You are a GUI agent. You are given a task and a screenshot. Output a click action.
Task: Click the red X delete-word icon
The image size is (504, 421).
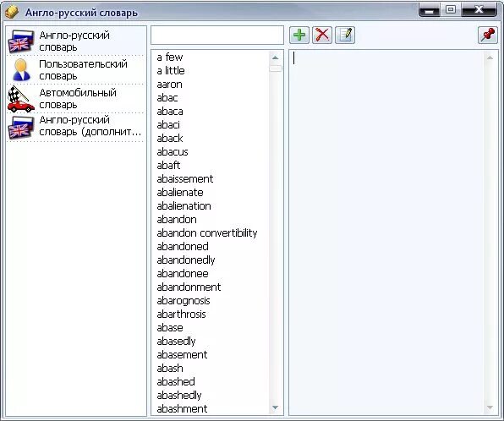[322, 35]
